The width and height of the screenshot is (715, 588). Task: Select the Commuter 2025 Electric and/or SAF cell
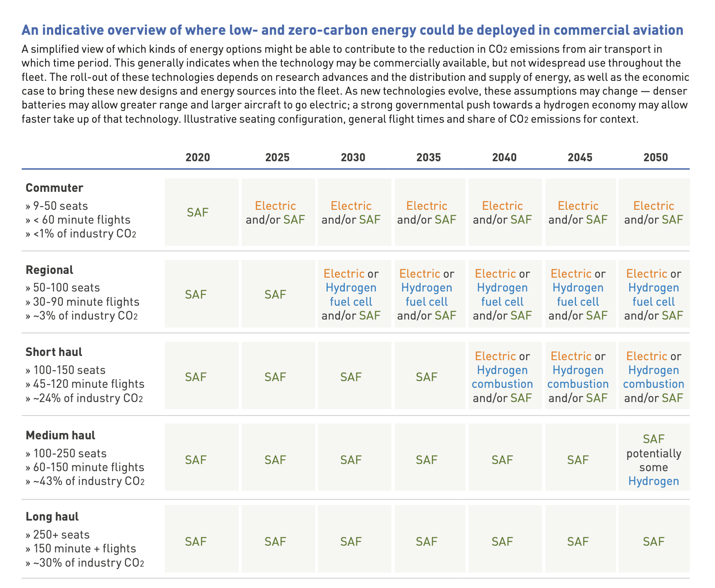(x=275, y=212)
